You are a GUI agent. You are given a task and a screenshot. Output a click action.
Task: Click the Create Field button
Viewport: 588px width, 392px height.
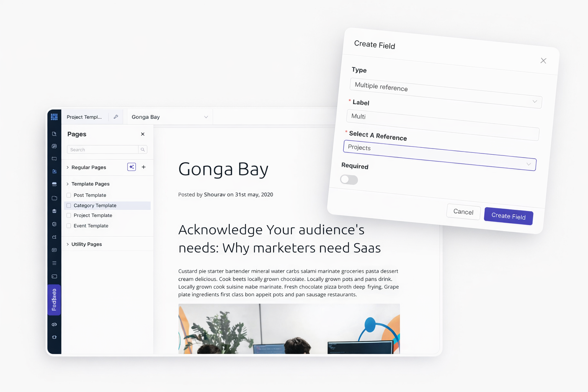[508, 216]
